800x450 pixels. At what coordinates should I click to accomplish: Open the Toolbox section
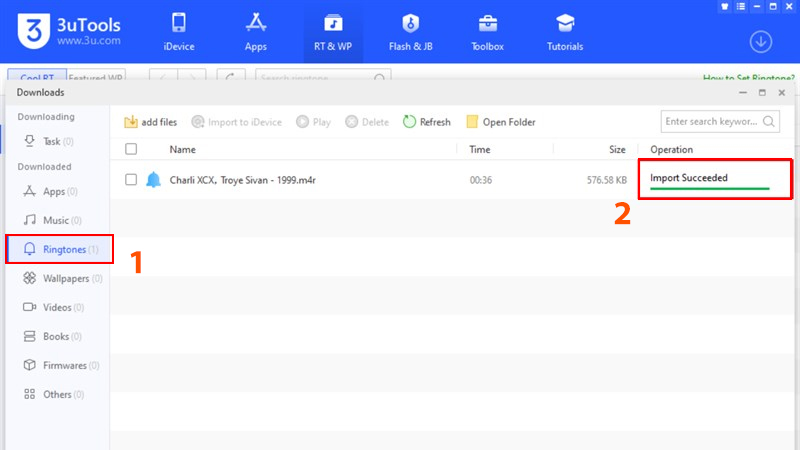pyautogui.click(x=487, y=32)
